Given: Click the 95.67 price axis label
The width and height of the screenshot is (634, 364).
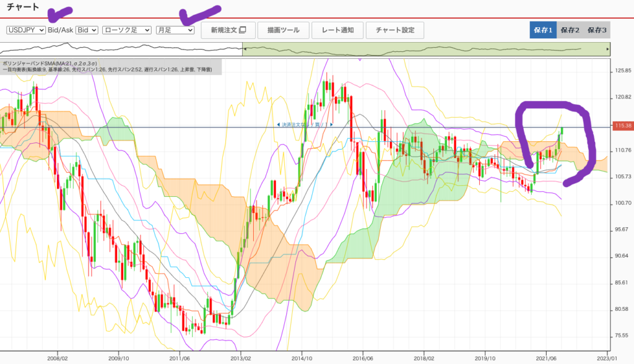Looking at the screenshot, I should [622, 229].
